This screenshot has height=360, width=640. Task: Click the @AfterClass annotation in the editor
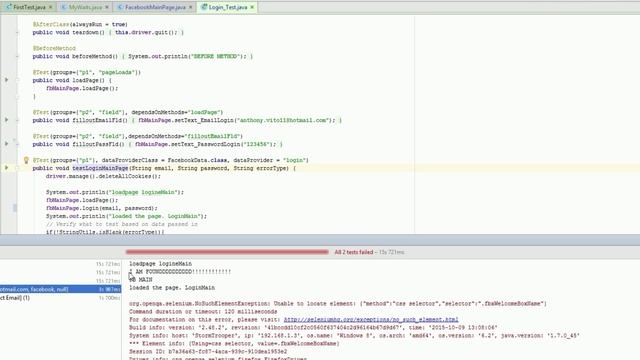pyautogui.click(x=51, y=24)
